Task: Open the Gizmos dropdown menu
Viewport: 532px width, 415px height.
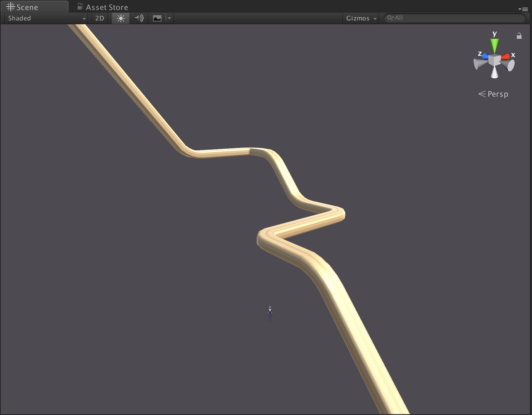Action: click(361, 18)
